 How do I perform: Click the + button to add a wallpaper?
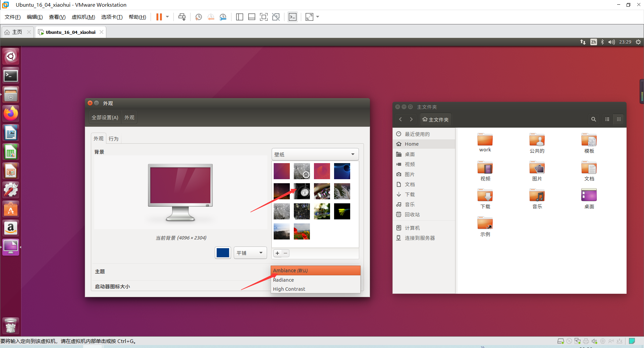(x=277, y=253)
